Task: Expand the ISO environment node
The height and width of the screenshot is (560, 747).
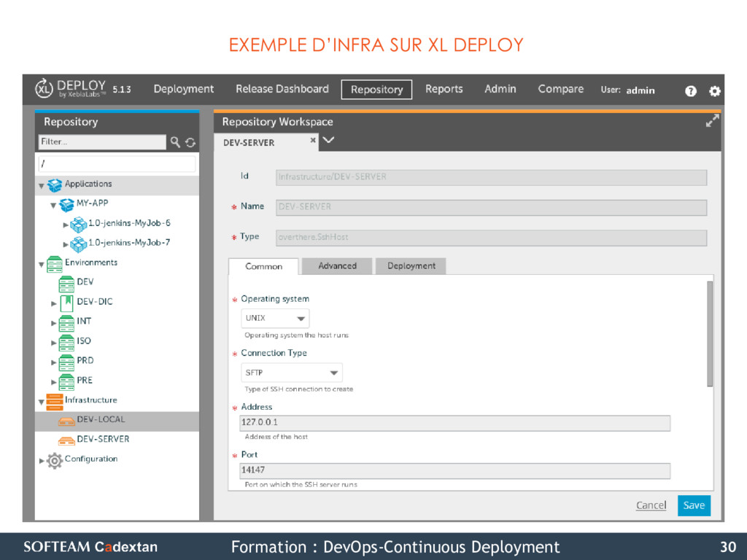Action: click(x=54, y=343)
